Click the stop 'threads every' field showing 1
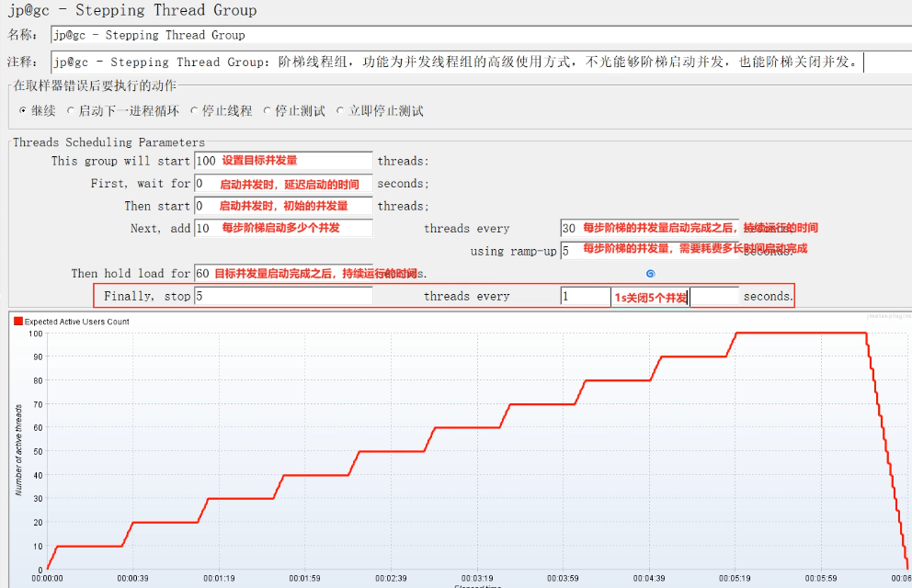The width and height of the screenshot is (912, 588). pos(586,297)
